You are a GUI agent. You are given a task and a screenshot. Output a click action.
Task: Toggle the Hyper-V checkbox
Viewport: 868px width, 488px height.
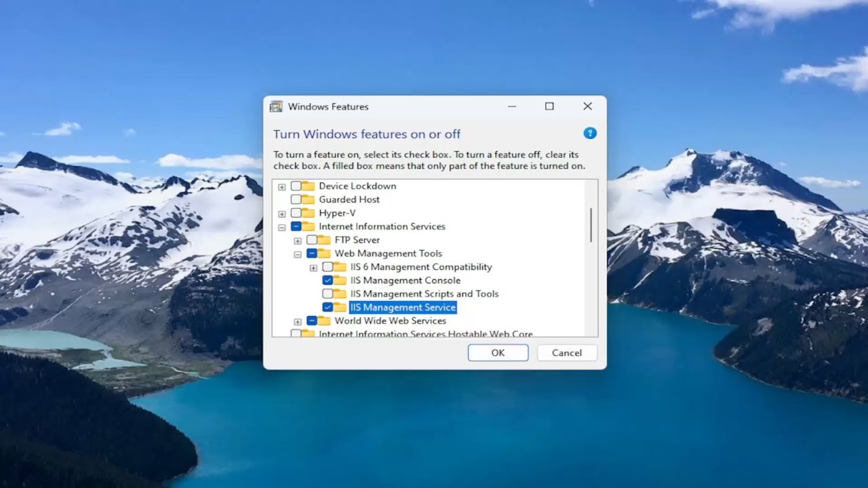coord(296,213)
